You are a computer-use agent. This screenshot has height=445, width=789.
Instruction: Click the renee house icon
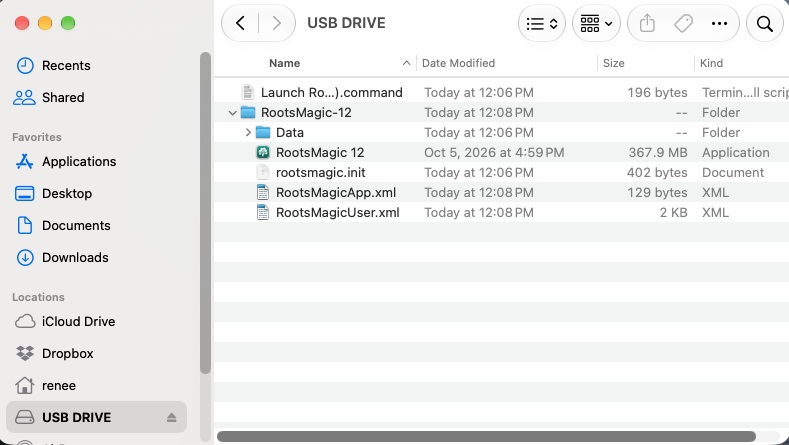[x=25, y=386]
